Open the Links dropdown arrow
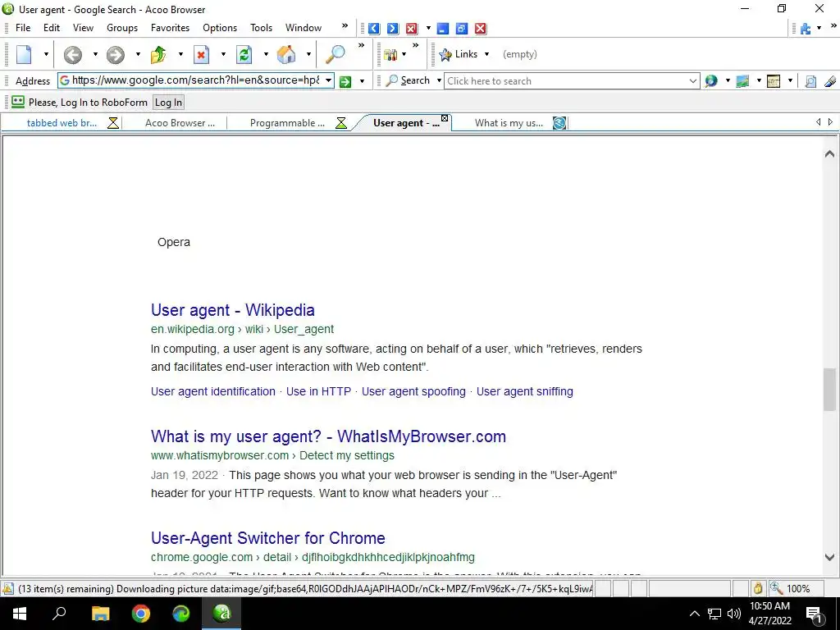The image size is (840, 630). [486, 54]
